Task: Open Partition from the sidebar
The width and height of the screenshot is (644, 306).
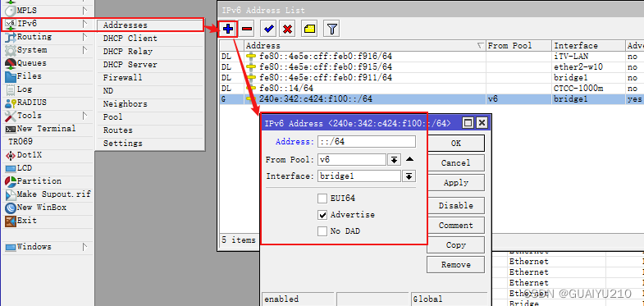Action: point(47,181)
